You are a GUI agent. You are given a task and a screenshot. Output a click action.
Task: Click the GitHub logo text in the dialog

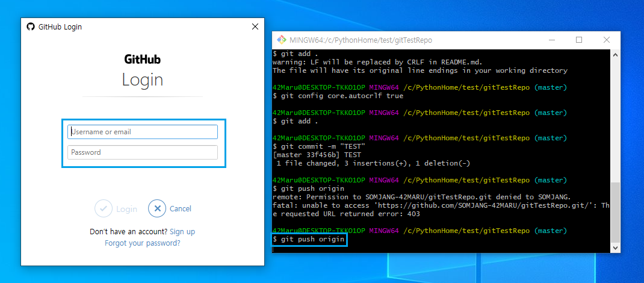pos(143,59)
